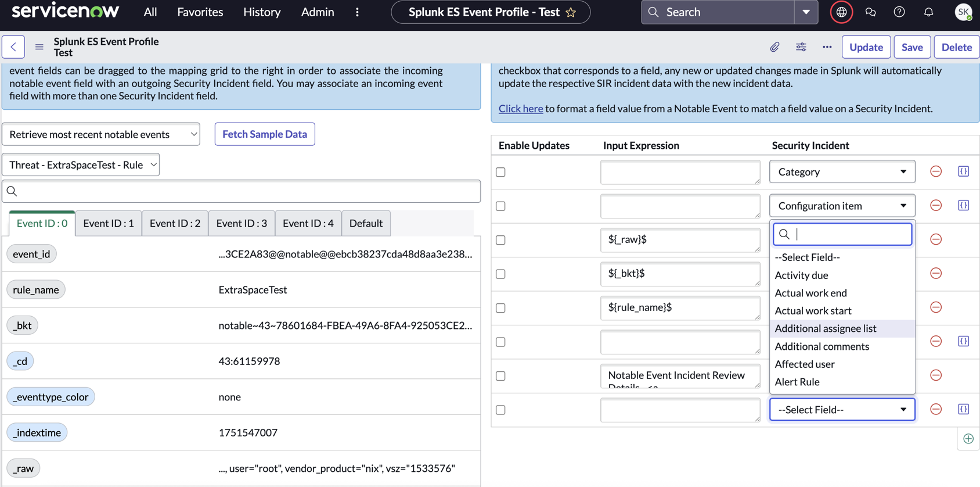This screenshot has height=487, width=980.
Task: Click Fetch Sample Data
Action: pos(265,134)
